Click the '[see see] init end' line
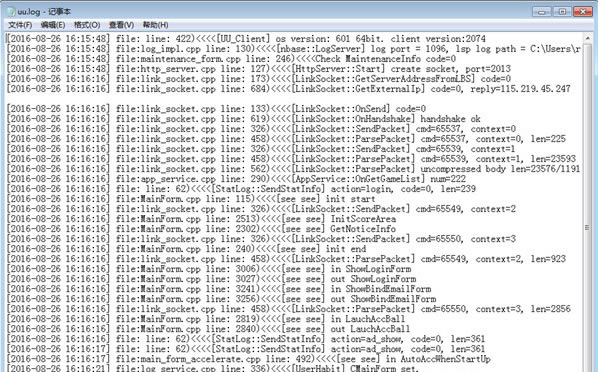The width and height of the screenshot is (598, 372). click(186, 249)
